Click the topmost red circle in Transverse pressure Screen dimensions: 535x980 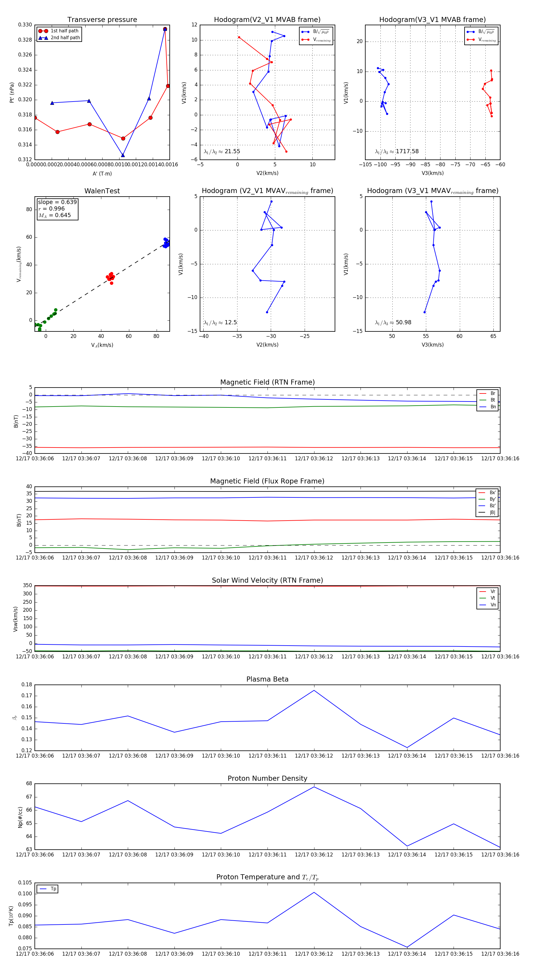click(x=165, y=29)
